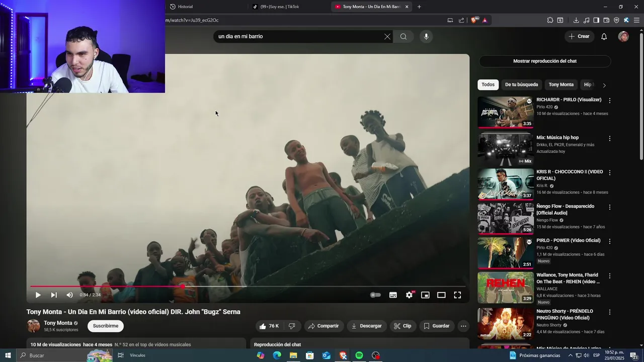Start voice search with the microphone

click(426, 36)
